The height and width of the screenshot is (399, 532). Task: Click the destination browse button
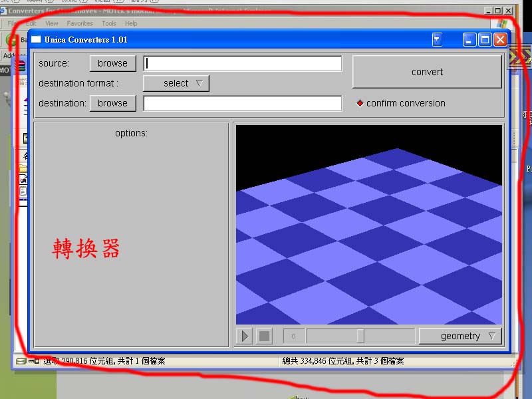coord(112,103)
